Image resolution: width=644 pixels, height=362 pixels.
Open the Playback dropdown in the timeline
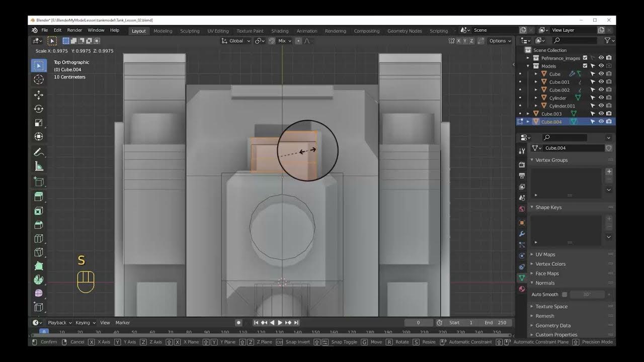[x=59, y=323]
